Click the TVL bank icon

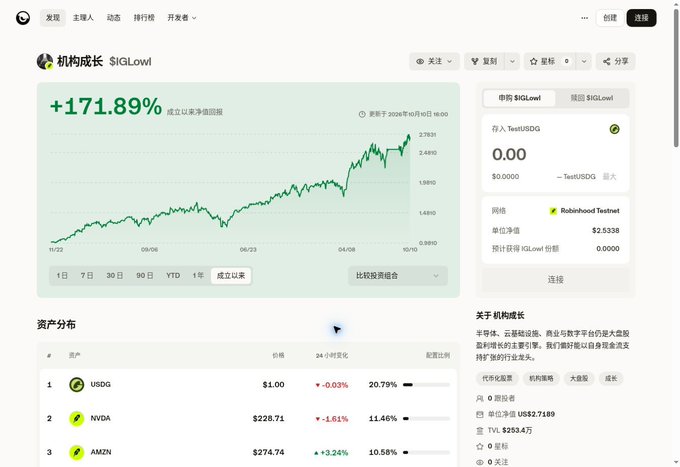click(x=480, y=431)
